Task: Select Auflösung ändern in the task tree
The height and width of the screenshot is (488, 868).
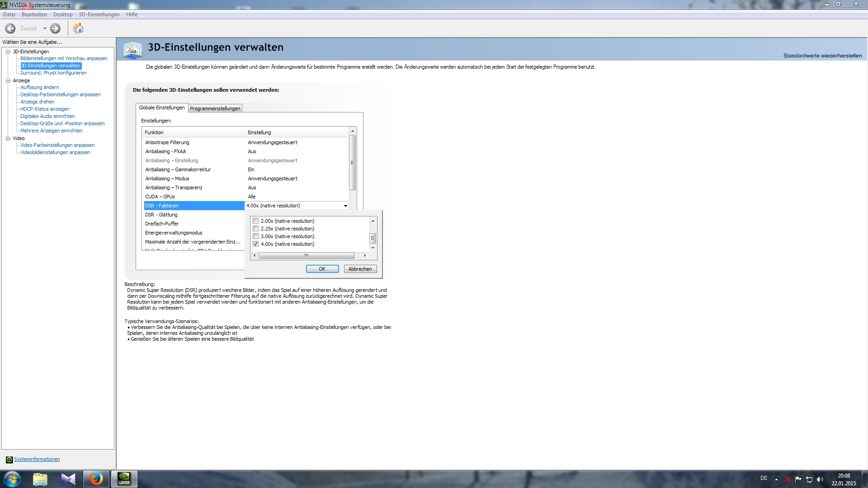Action: point(39,87)
